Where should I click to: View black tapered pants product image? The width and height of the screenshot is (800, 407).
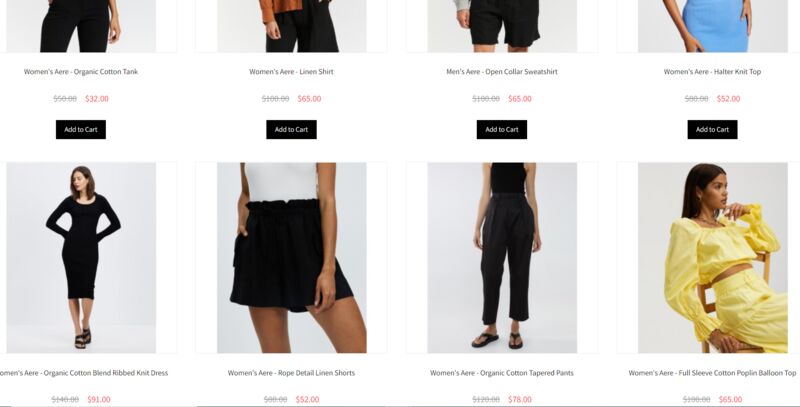coord(502,258)
